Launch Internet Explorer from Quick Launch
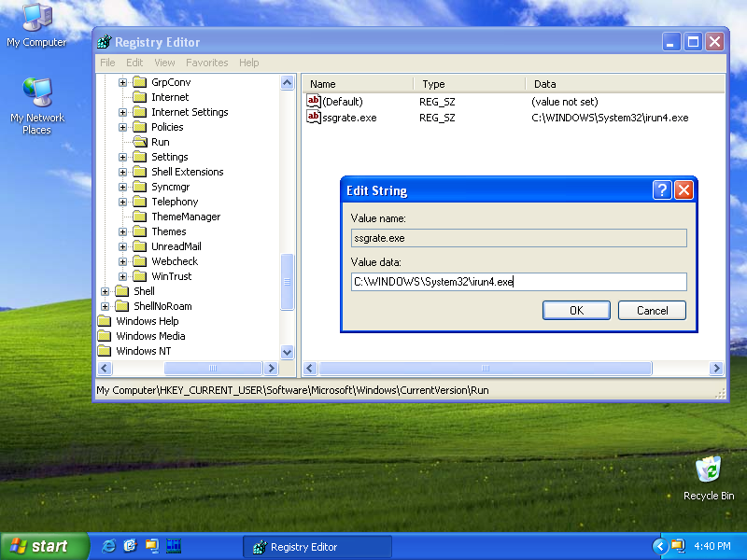 point(108,546)
